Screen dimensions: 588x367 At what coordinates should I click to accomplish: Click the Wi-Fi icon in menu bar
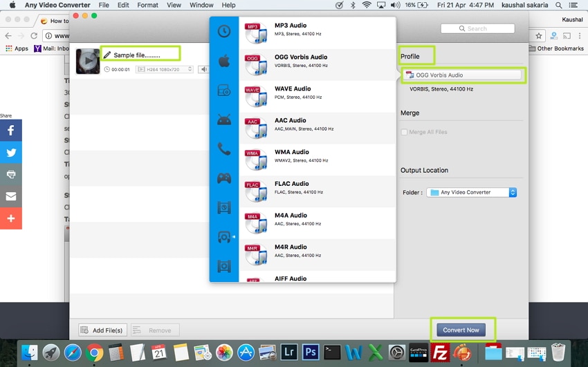coord(367,6)
